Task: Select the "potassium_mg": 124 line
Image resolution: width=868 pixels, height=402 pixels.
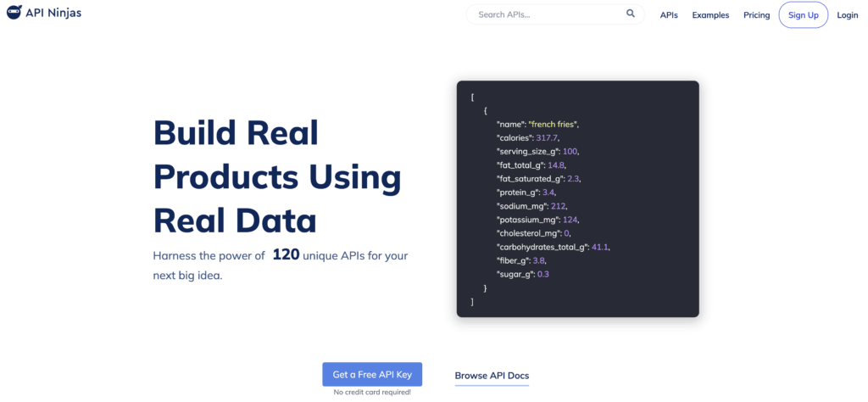Action: (x=537, y=220)
